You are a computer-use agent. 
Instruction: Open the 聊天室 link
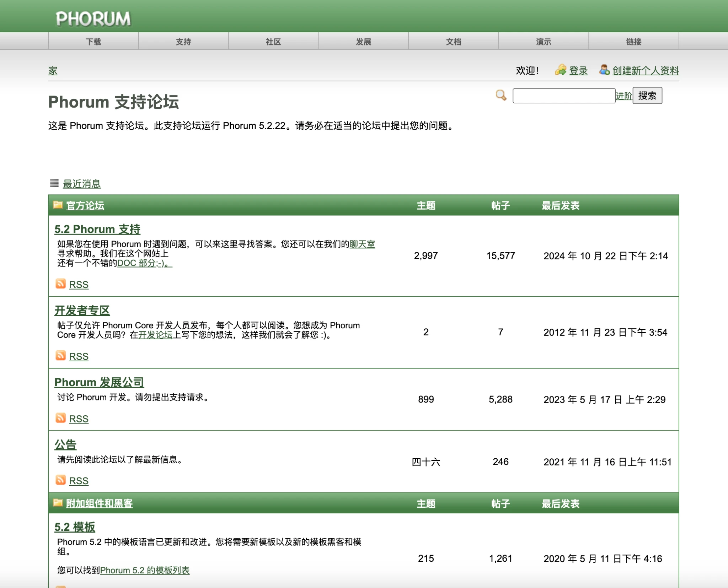click(362, 244)
